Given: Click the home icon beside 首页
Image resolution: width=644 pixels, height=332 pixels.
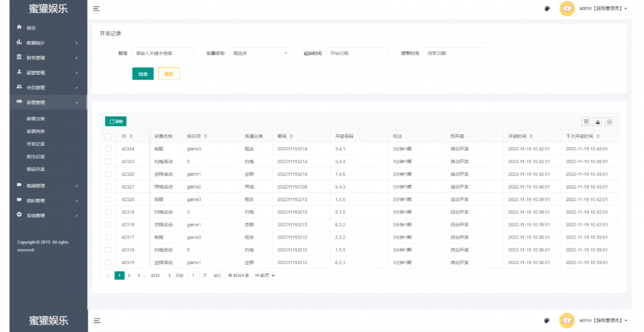Looking at the screenshot, I should [x=19, y=28].
